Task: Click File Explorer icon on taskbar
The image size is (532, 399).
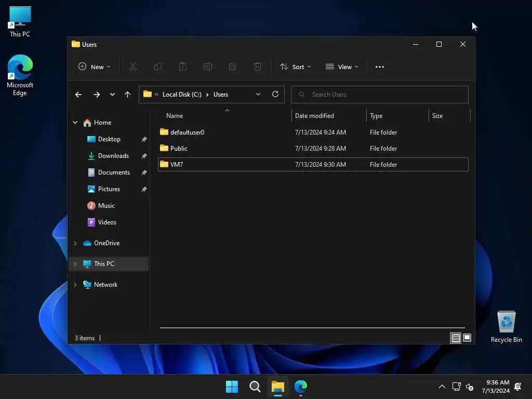Action: tap(277, 387)
